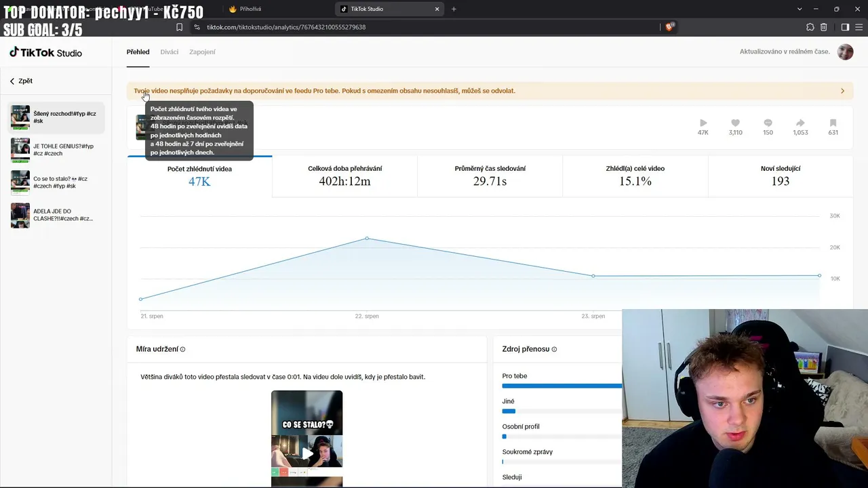Click the Sleduji traffic source label
This screenshot has width=868, height=488.
click(x=512, y=477)
